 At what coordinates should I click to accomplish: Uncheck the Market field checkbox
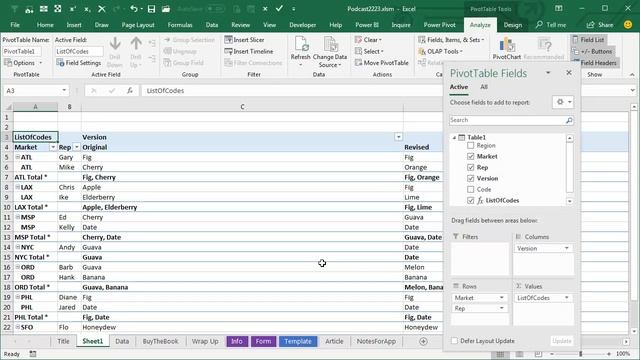click(x=471, y=156)
